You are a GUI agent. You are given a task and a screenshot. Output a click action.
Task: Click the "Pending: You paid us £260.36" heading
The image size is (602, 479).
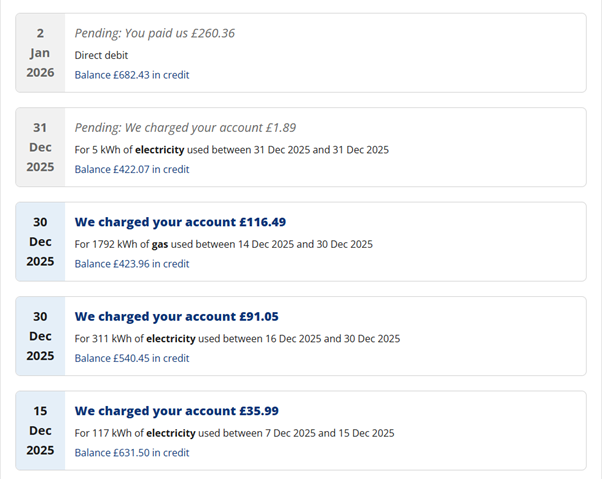click(155, 33)
